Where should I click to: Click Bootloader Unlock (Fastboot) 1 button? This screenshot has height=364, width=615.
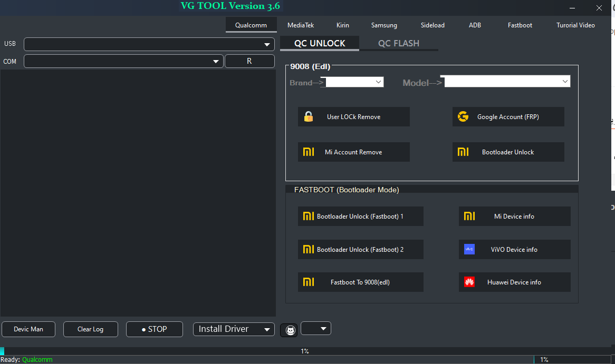tap(360, 217)
